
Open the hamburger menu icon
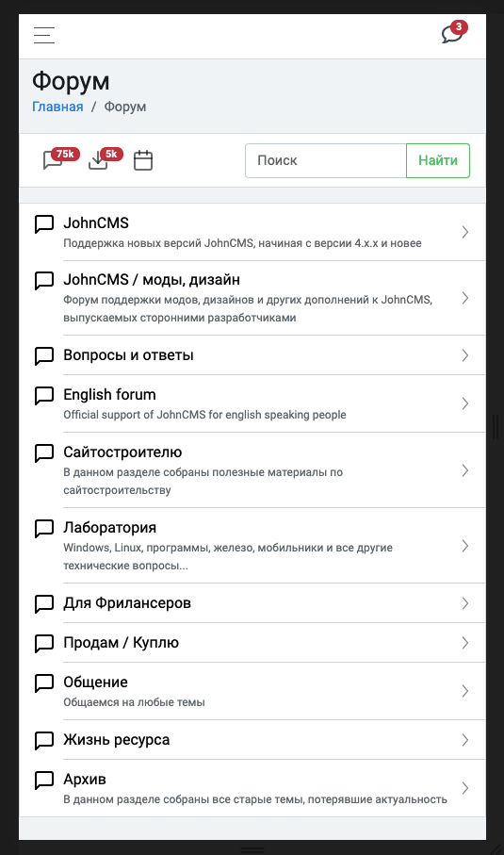click(44, 36)
